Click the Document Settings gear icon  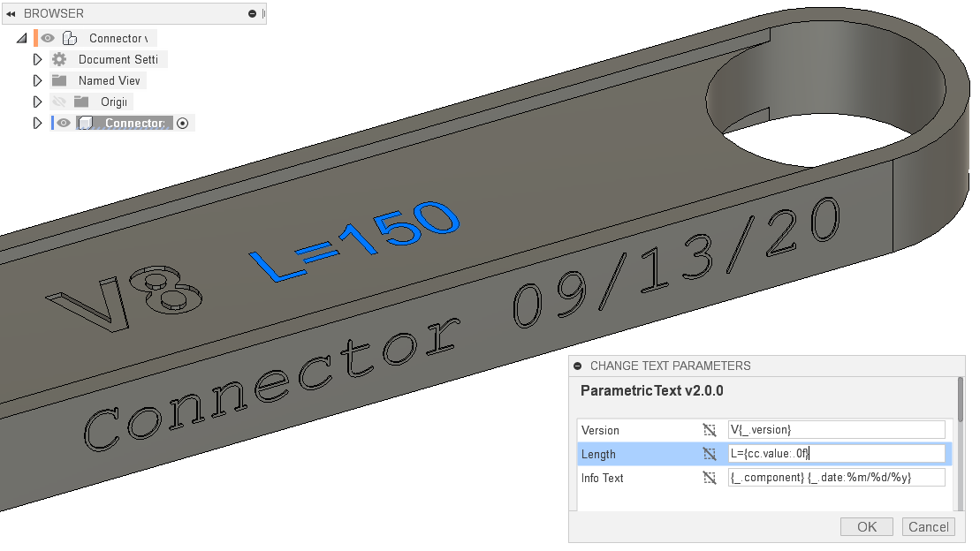pos(59,59)
